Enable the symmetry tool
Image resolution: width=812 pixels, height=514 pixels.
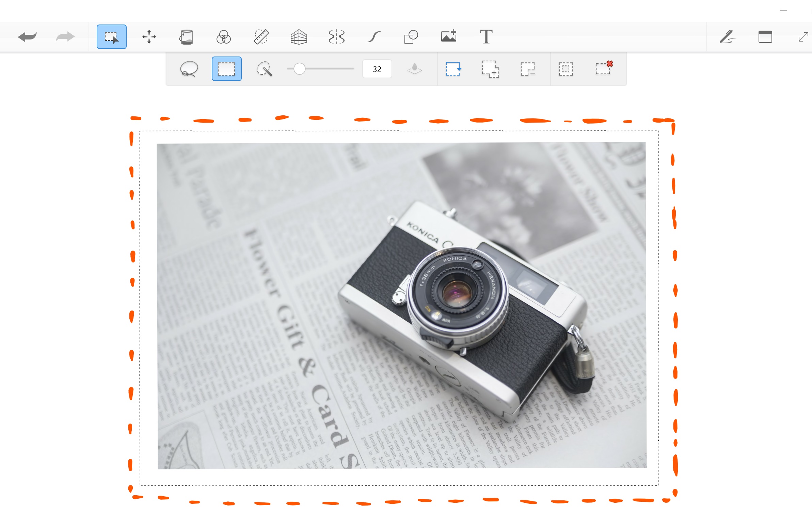[336, 37]
